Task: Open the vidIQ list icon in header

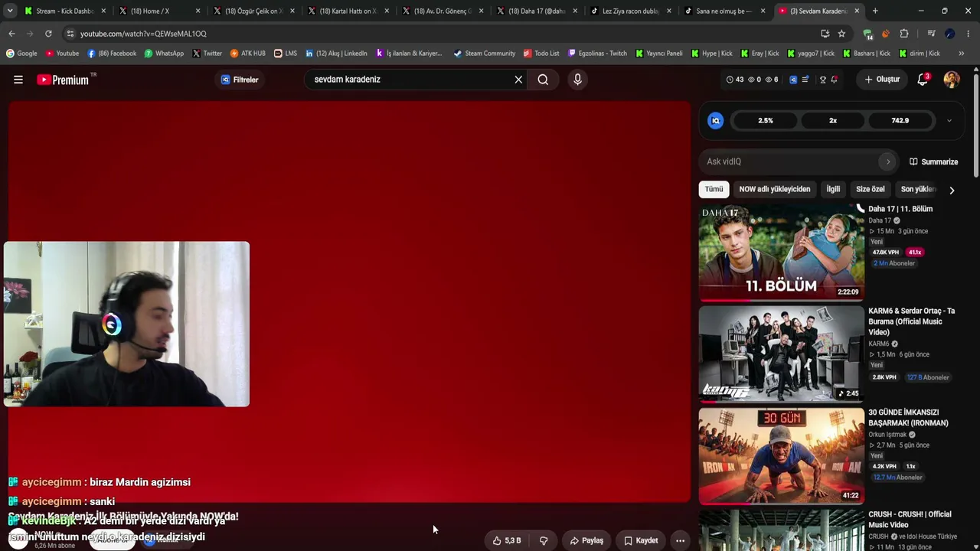Action: coord(805,80)
